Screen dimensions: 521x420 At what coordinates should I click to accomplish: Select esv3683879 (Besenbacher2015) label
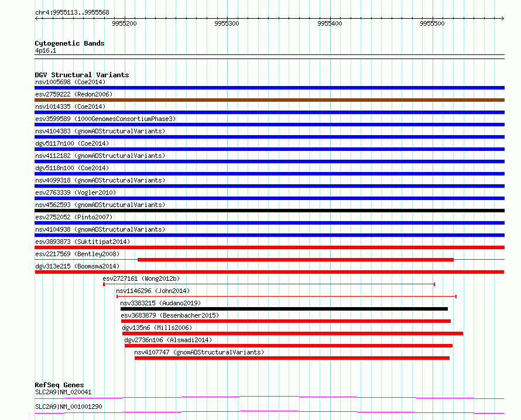point(170,315)
